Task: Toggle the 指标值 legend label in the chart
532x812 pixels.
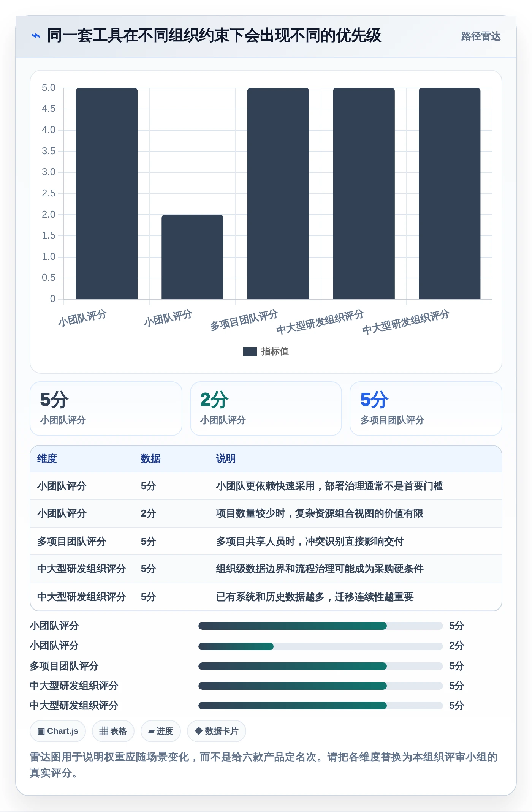Action: coord(275,352)
